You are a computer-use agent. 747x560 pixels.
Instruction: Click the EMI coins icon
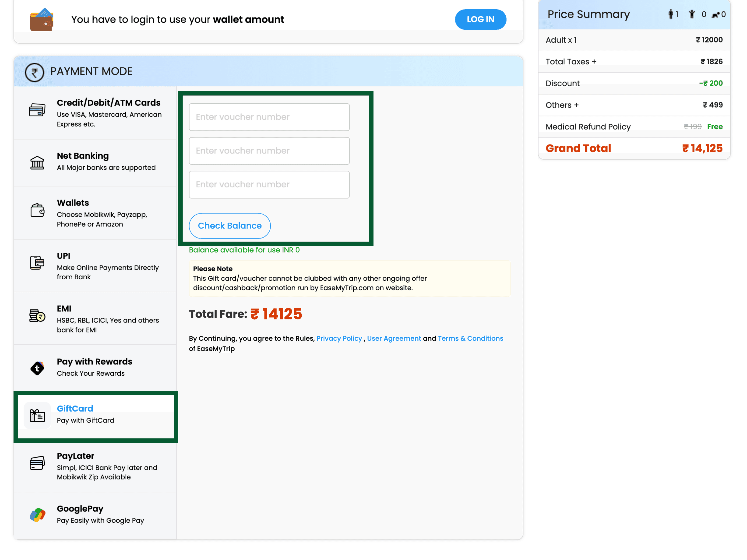point(37,316)
